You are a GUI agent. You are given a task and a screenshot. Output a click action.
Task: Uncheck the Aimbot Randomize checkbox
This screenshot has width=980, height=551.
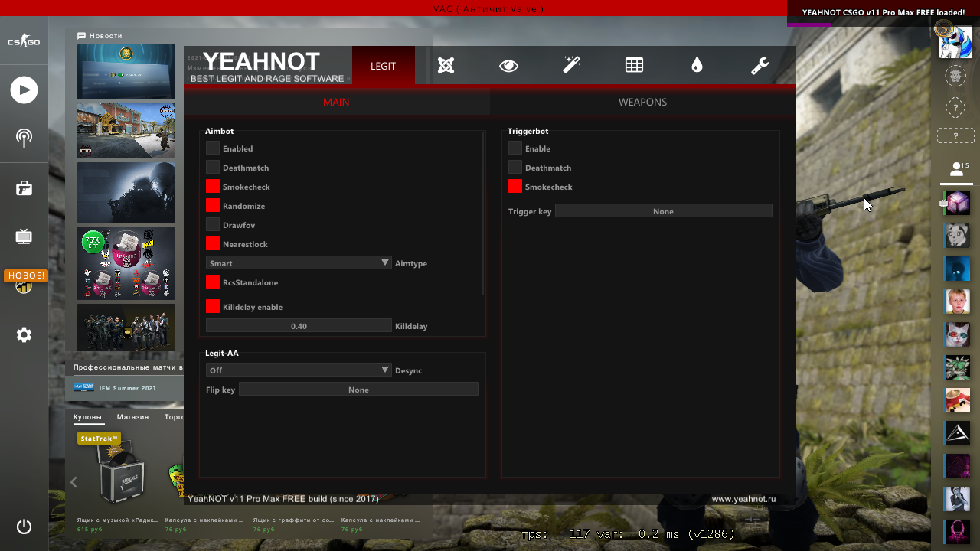coord(213,206)
